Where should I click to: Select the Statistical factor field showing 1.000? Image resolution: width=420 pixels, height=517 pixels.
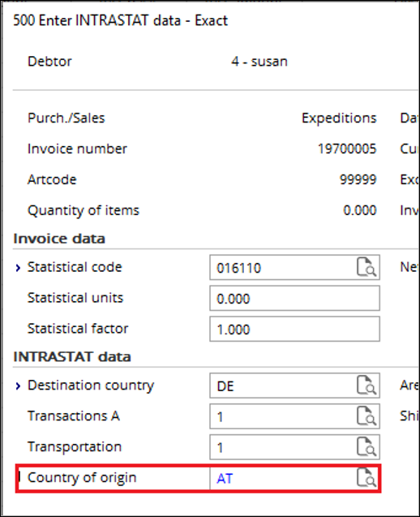[x=294, y=329]
